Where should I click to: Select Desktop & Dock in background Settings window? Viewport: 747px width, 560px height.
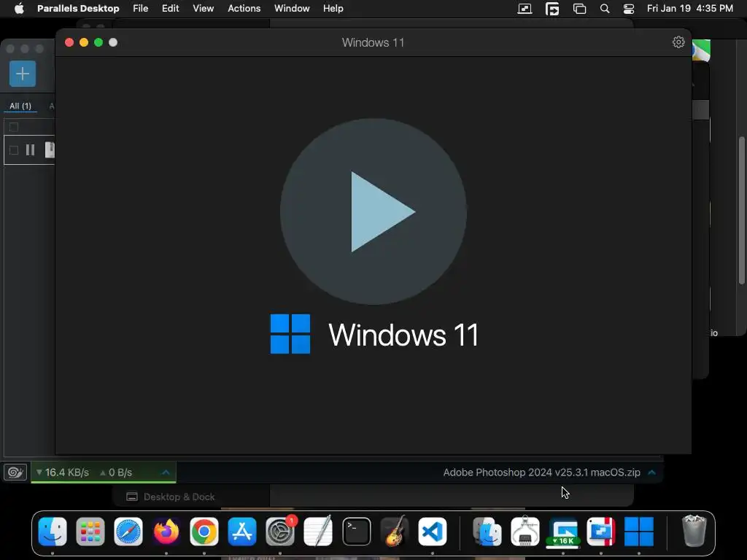click(179, 497)
